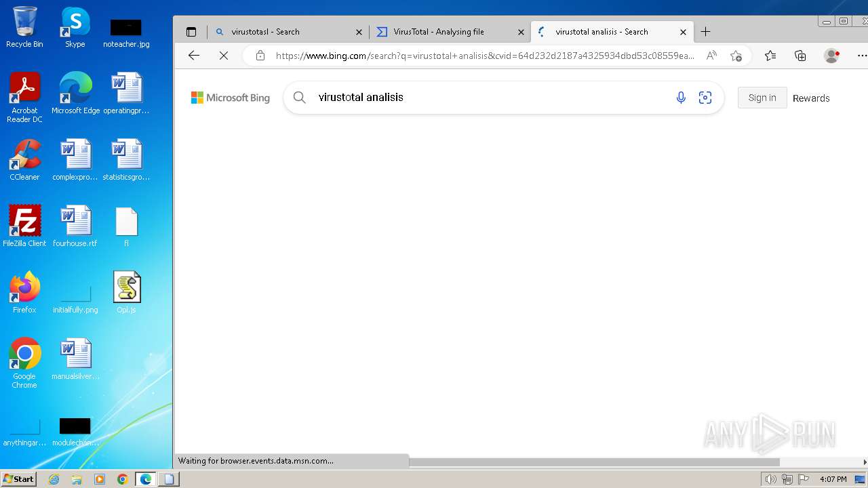Select the virustotal analisis - Search tab
The width and height of the screenshot is (868, 488).
tap(611, 32)
